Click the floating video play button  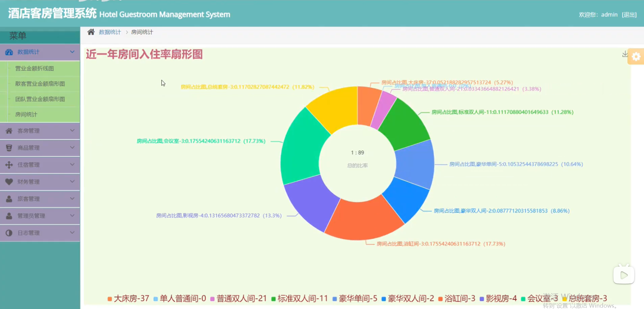(x=624, y=275)
